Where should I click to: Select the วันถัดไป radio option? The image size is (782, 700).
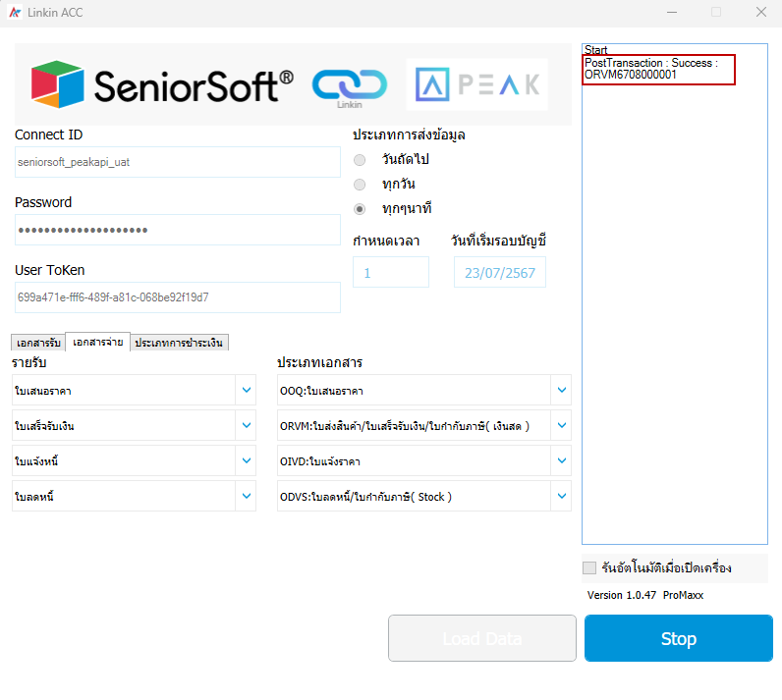click(x=360, y=160)
